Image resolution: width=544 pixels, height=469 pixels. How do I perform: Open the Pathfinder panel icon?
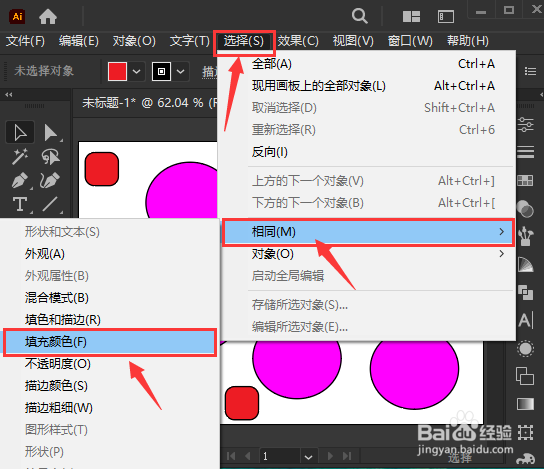tap(526, 292)
